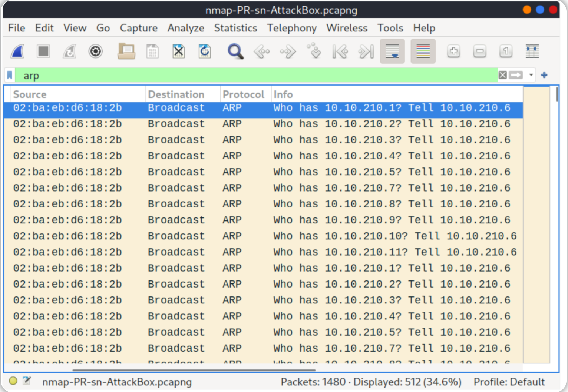The image size is (568, 392).
Task: Select the row asking Who has 10.10.210.11
Action: tap(263, 252)
